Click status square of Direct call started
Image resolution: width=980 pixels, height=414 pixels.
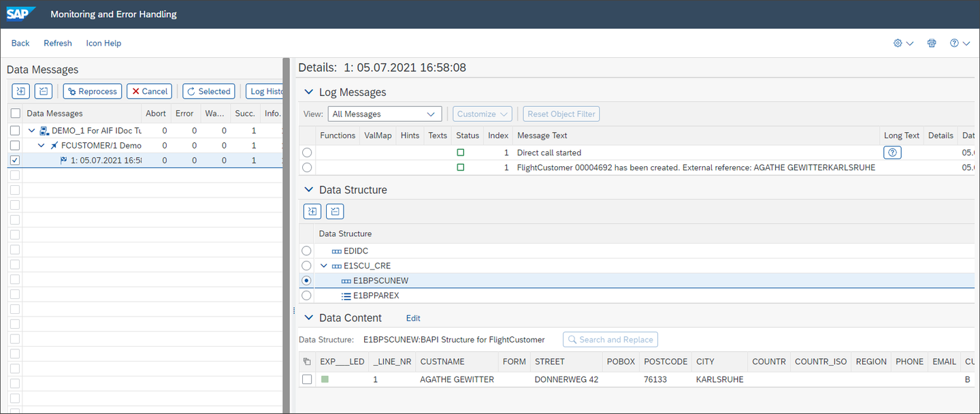(x=461, y=153)
